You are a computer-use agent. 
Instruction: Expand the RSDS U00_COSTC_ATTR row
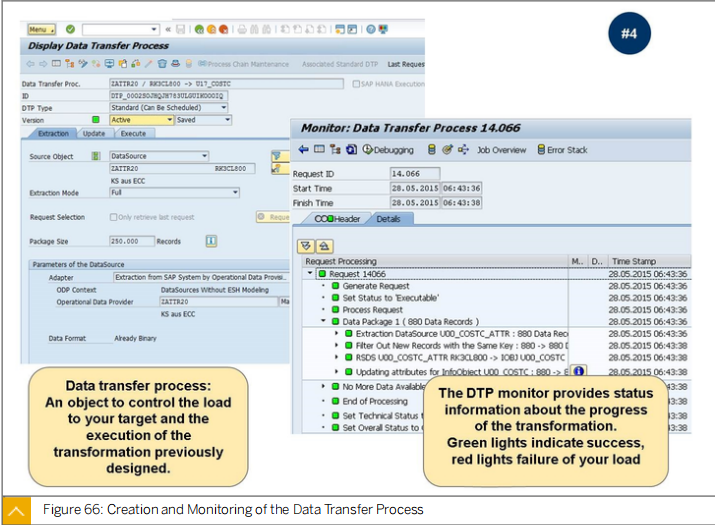(x=337, y=357)
